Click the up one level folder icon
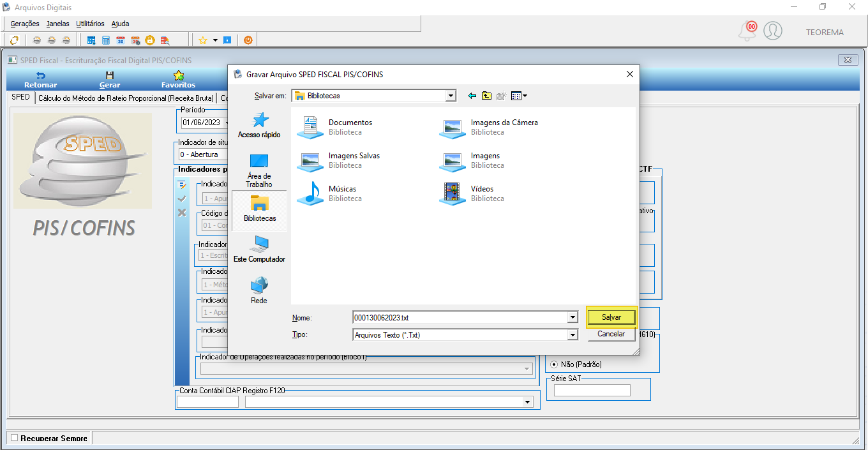The image size is (868, 450). [x=487, y=96]
